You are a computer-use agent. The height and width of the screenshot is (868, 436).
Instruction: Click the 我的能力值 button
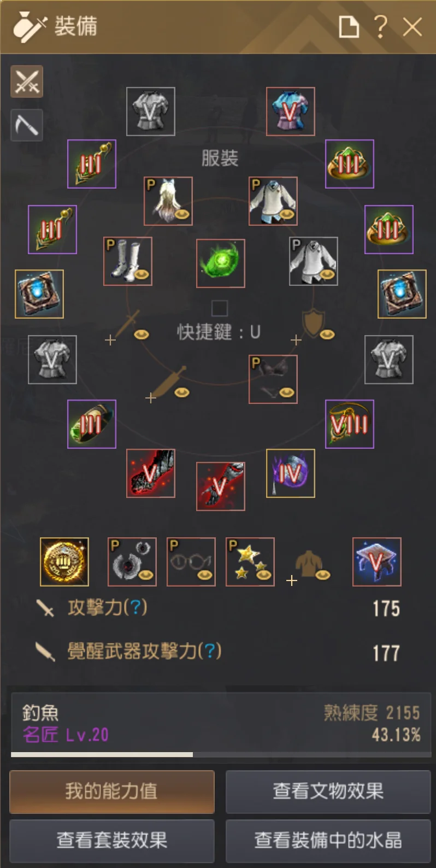pos(112,792)
